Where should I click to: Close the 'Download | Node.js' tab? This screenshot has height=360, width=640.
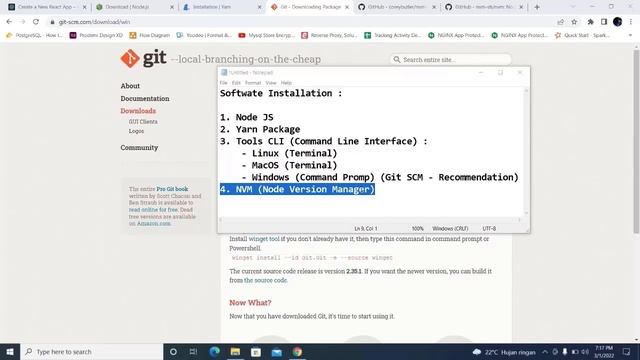pyautogui.click(x=171, y=7)
